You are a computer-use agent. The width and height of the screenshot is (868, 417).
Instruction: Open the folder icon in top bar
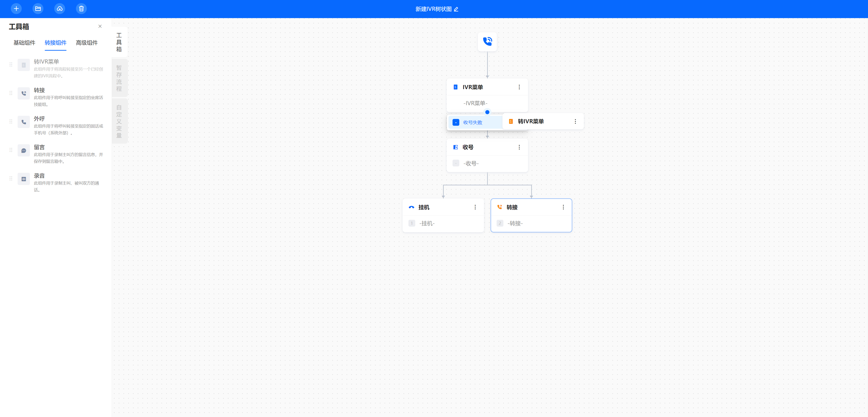click(x=38, y=9)
